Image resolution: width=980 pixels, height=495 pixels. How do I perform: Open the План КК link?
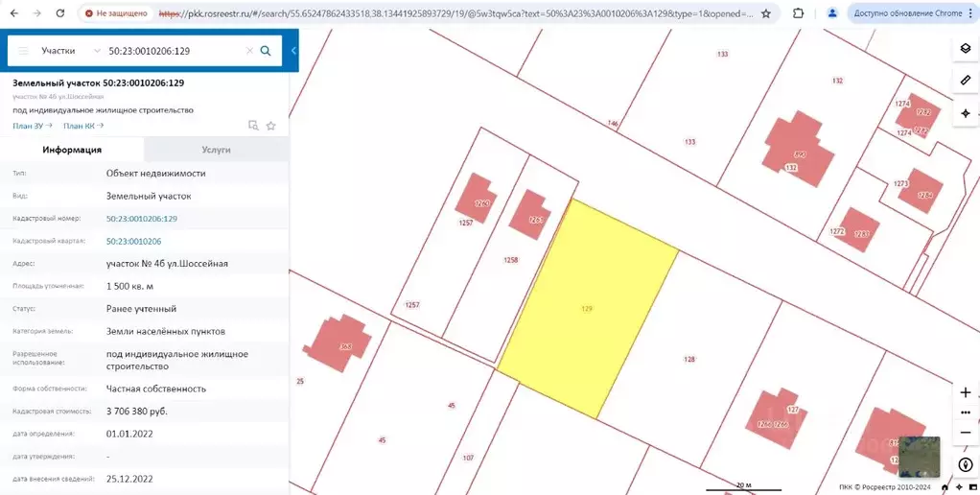(82, 126)
